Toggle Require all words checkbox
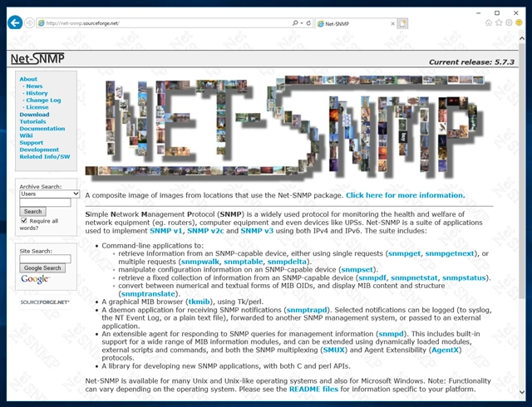Viewport: 532px width, 407px height. coord(24,221)
